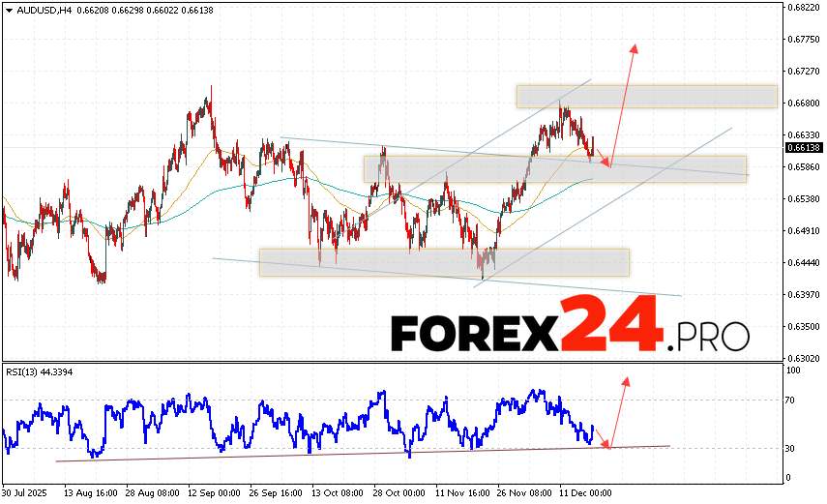Click the RSI 30 level label
Viewport: 827px width, 504px height.
pos(790,449)
